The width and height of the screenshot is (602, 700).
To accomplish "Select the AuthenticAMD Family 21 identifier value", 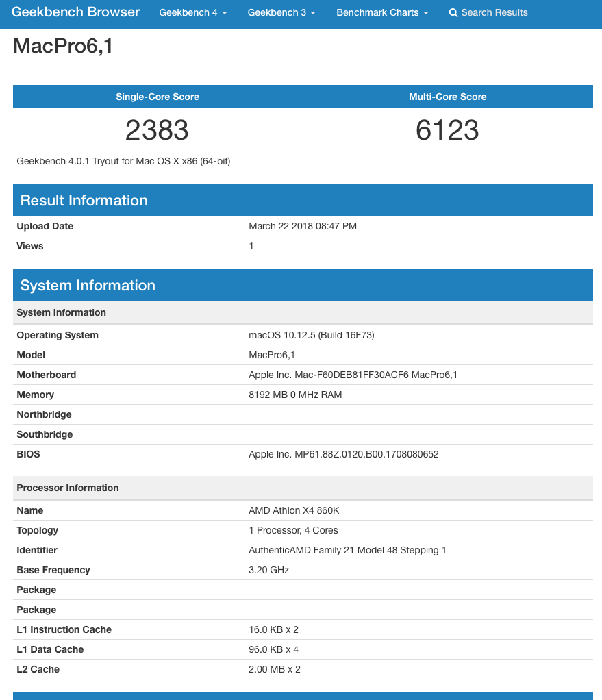I will pyautogui.click(x=348, y=551).
